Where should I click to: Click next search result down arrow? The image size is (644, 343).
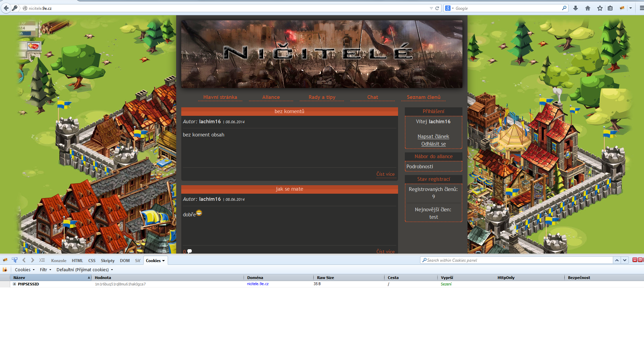click(x=625, y=260)
